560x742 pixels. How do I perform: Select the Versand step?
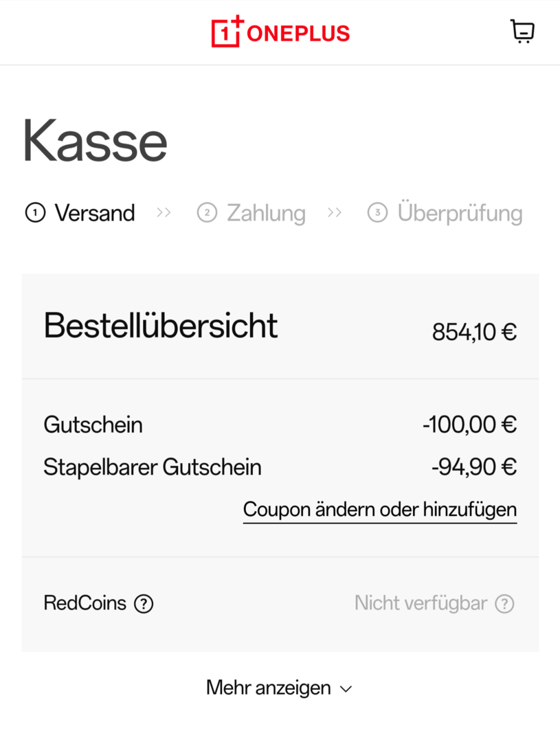click(80, 213)
